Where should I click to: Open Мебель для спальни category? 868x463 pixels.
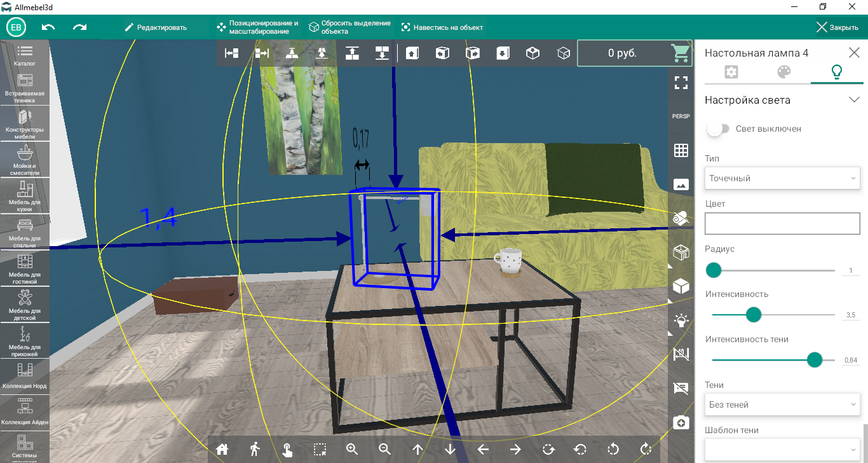click(x=25, y=233)
